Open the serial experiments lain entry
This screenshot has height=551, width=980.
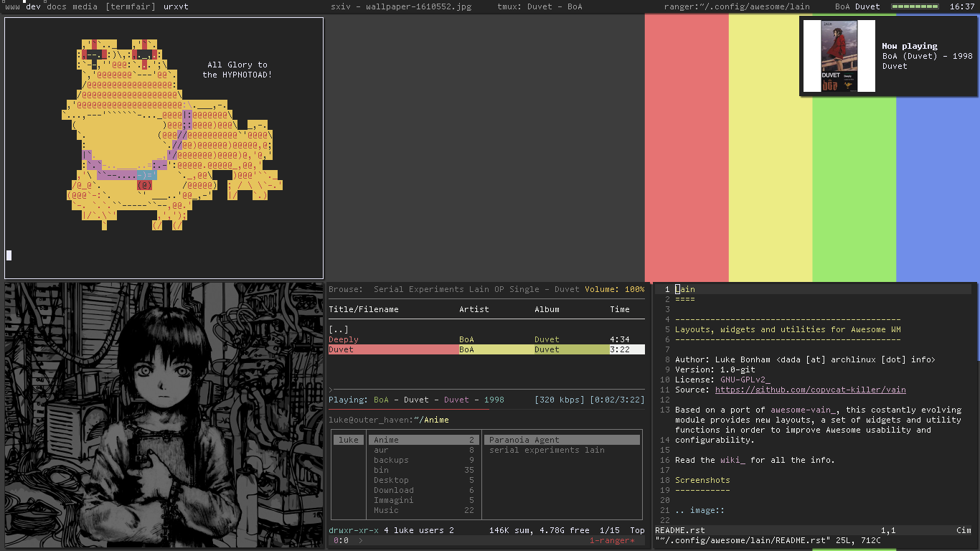pyautogui.click(x=547, y=450)
